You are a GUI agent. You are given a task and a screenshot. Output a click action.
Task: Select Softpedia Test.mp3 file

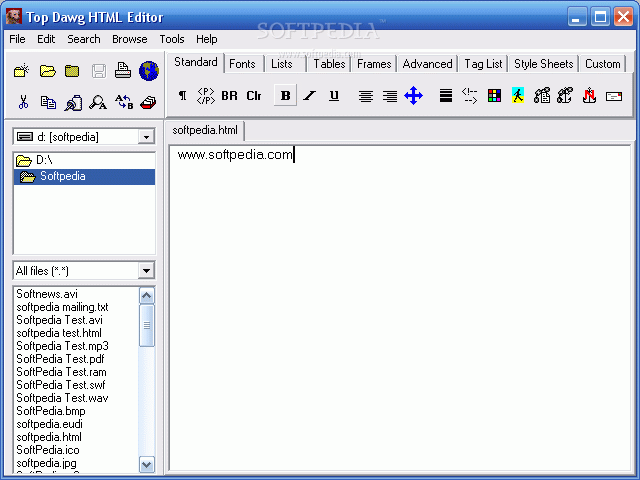pos(62,346)
